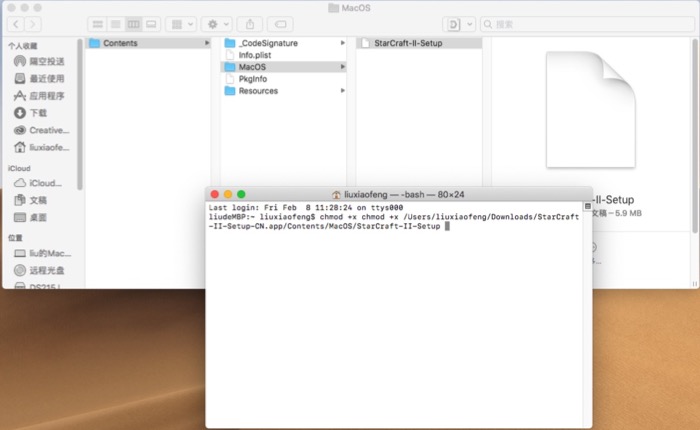Minimize the Terminal window with the yellow button
700x430 pixels.
pos(228,194)
